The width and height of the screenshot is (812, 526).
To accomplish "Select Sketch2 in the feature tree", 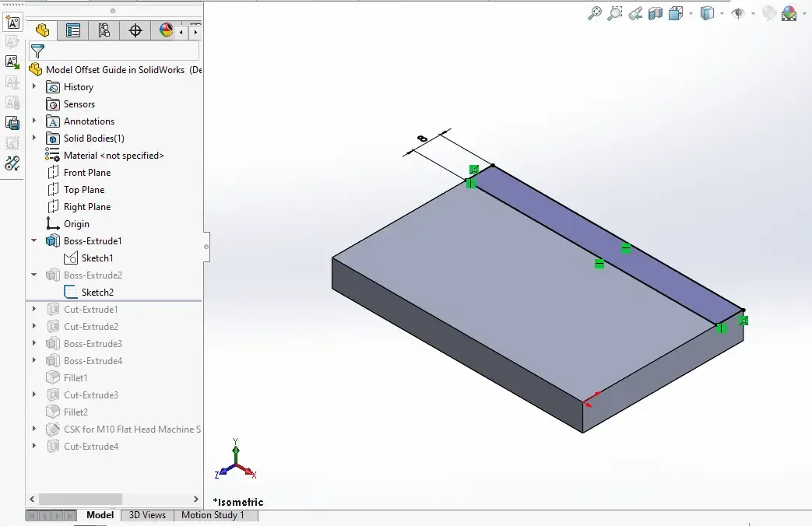I will coord(97,293).
